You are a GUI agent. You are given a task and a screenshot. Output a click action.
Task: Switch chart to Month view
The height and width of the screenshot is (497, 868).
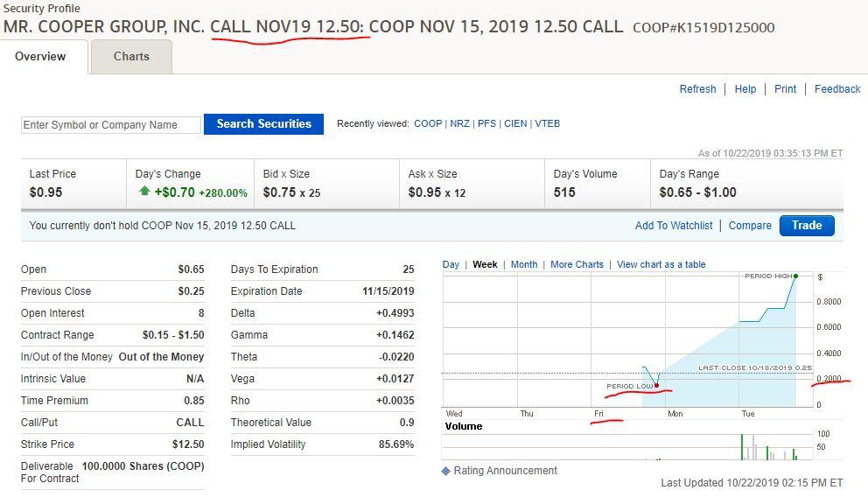[x=524, y=264]
